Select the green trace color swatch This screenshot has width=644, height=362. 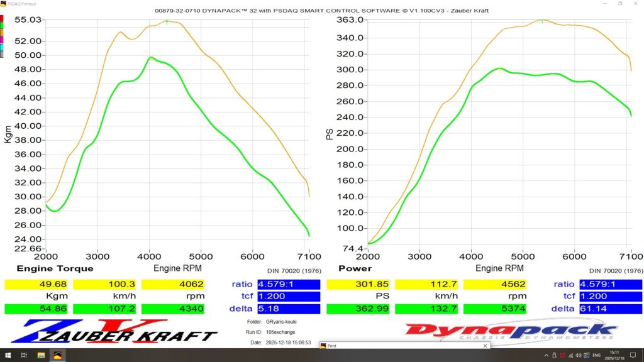click(2, 25)
